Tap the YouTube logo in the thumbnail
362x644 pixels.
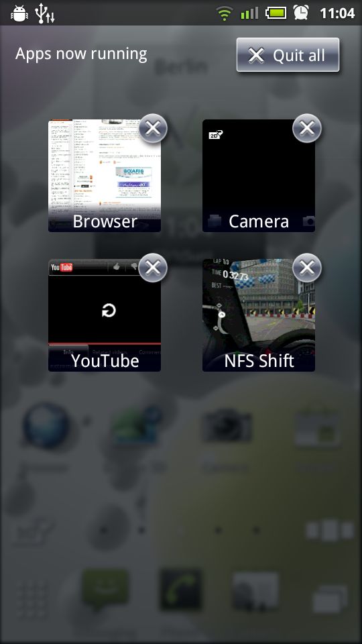(x=62, y=268)
